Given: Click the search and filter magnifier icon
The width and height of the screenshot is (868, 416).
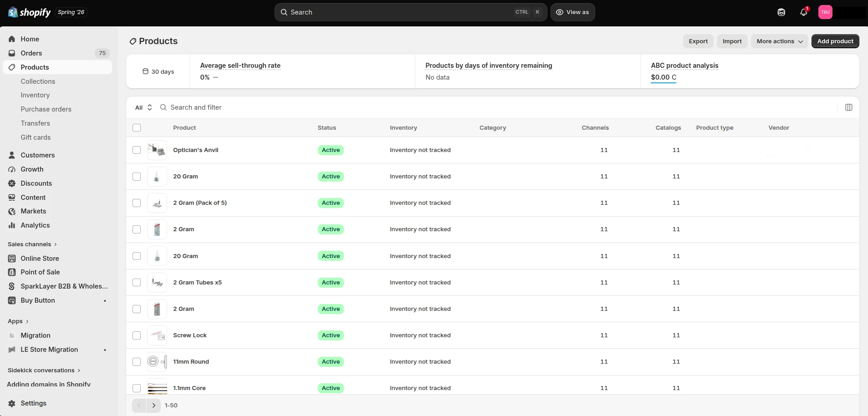Looking at the screenshot, I should click(x=163, y=107).
